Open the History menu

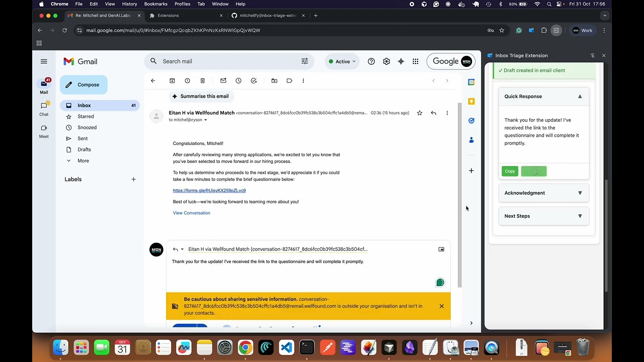point(129,4)
